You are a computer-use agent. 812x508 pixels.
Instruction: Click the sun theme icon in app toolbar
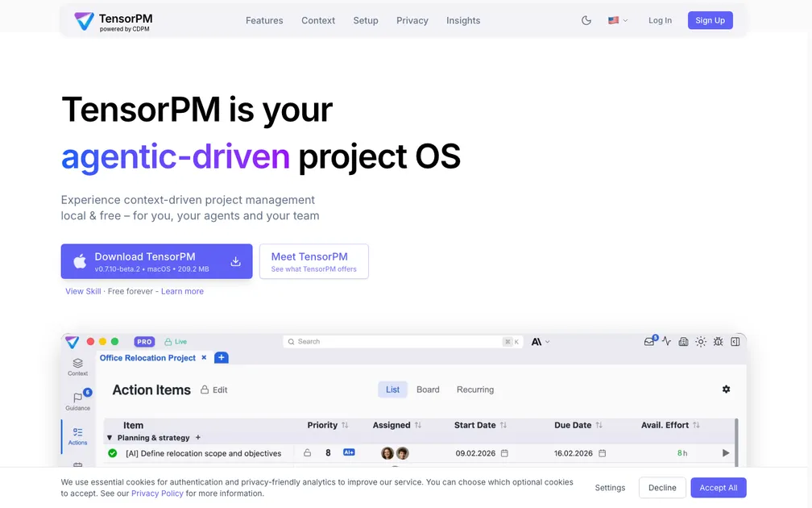click(701, 342)
